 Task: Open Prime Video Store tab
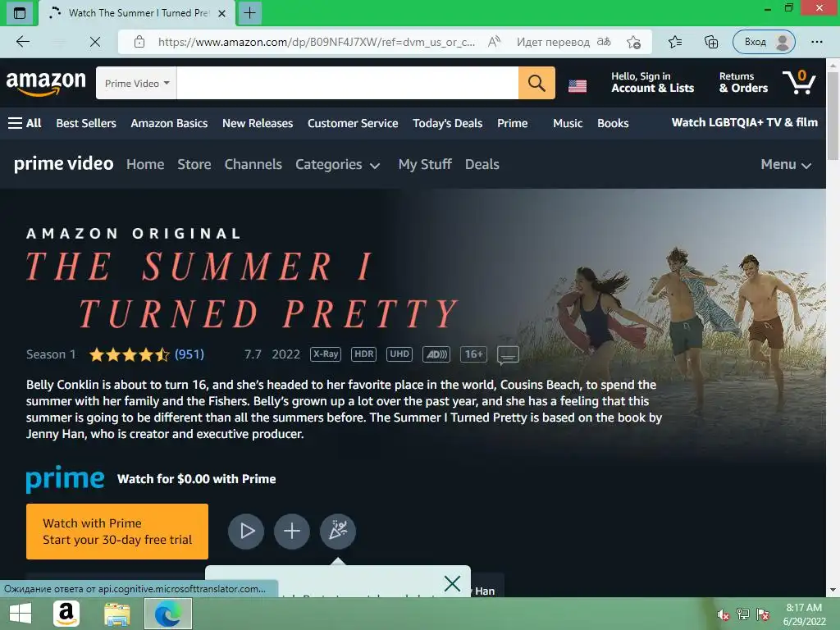pos(194,164)
